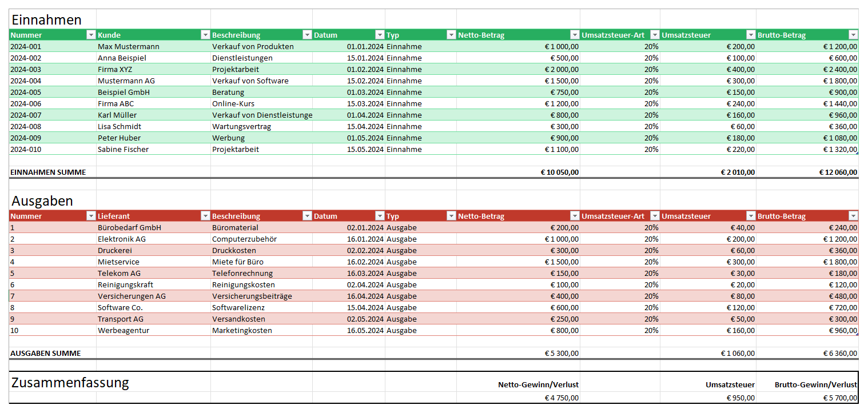
Task: Select the Einnahmen net total € 10 050,00
Action: (560, 173)
